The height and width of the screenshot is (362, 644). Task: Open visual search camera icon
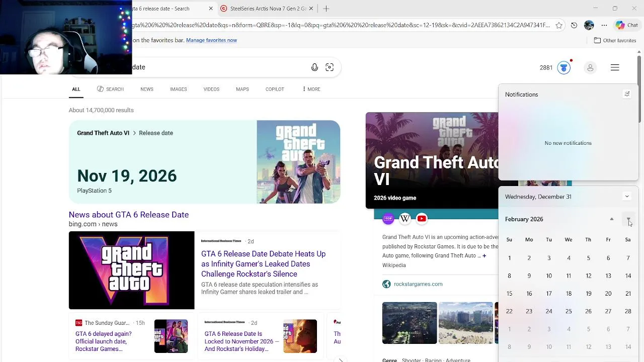(x=330, y=67)
